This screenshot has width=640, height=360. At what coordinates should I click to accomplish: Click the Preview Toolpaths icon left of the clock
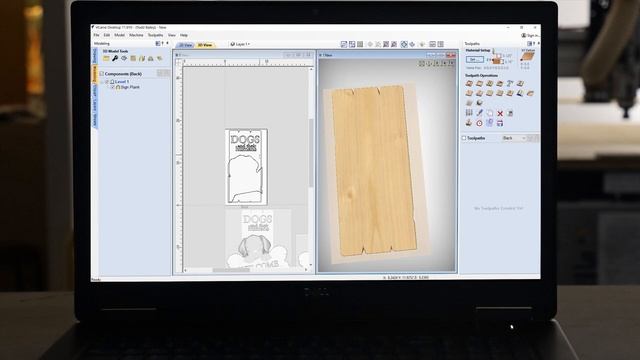click(x=469, y=123)
